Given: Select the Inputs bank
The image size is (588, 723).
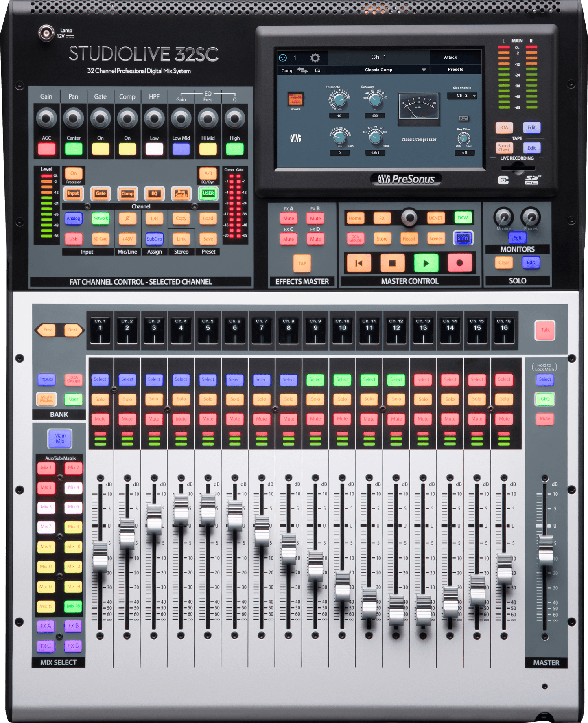Looking at the screenshot, I should pyautogui.click(x=46, y=379).
